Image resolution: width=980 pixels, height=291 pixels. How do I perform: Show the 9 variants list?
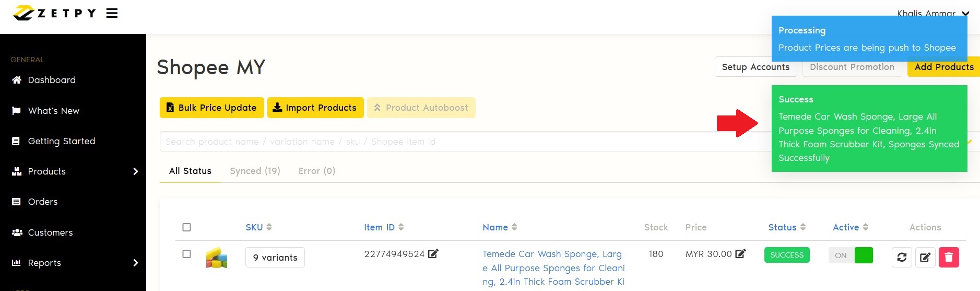click(275, 258)
